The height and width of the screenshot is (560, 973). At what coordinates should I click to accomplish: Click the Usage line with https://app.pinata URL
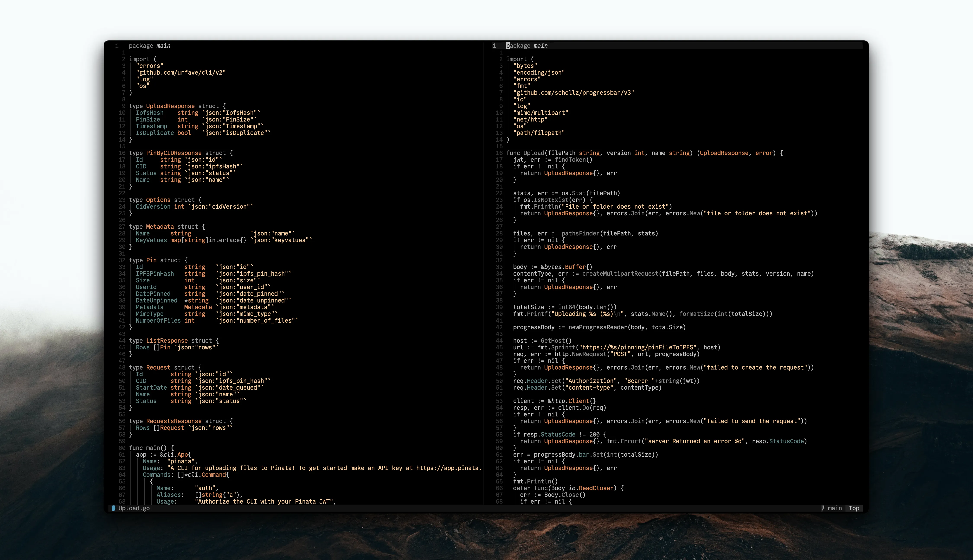[x=312, y=468]
